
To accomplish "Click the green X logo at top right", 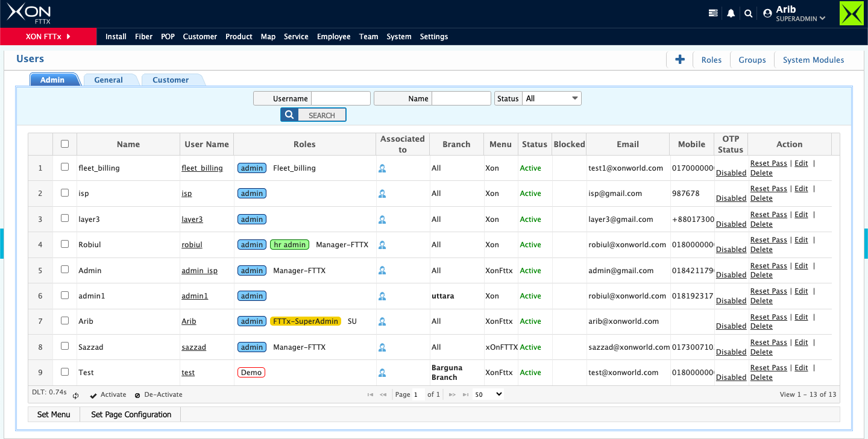I will coord(852,13).
